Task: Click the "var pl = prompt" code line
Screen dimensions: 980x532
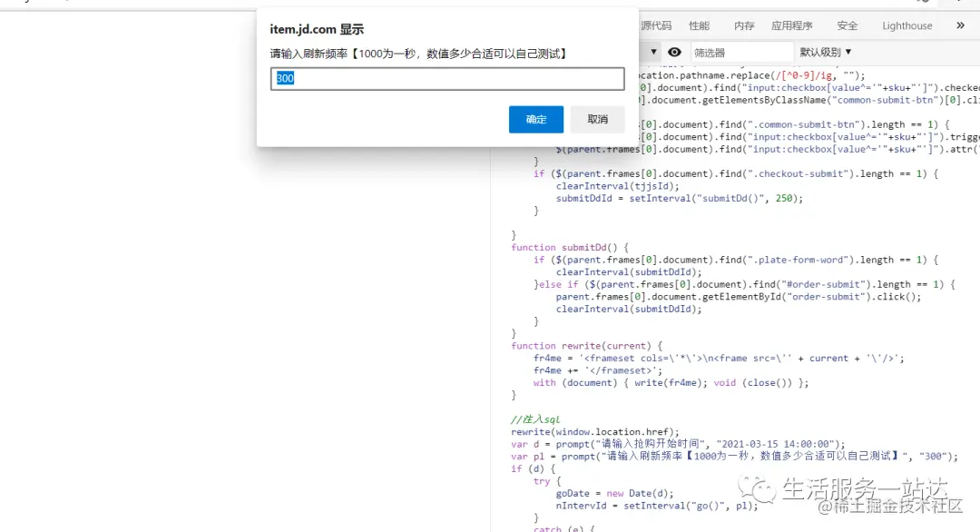Action: pos(734,457)
